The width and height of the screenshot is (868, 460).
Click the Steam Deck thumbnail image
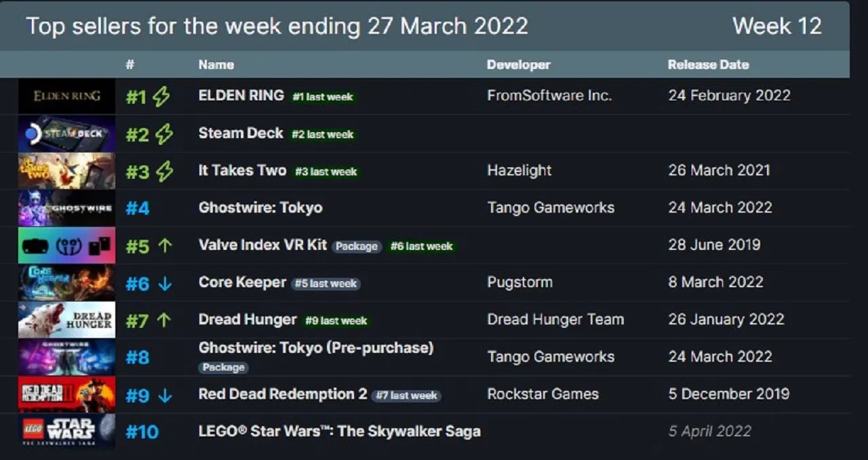(x=66, y=133)
